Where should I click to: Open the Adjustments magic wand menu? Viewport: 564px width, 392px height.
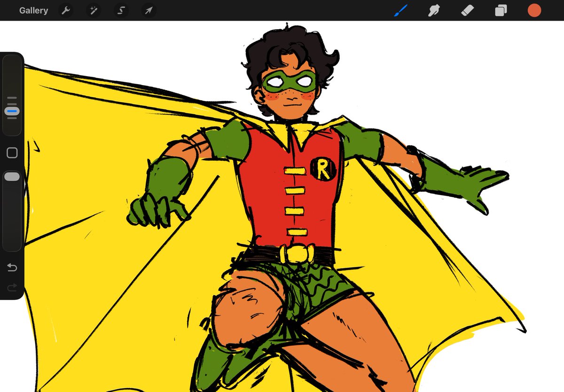(94, 10)
